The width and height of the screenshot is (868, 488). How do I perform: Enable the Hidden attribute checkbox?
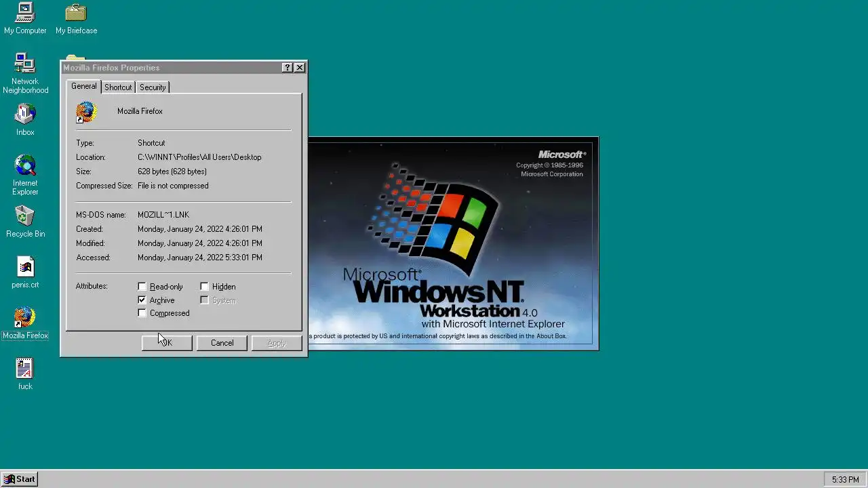pos(204,287)
